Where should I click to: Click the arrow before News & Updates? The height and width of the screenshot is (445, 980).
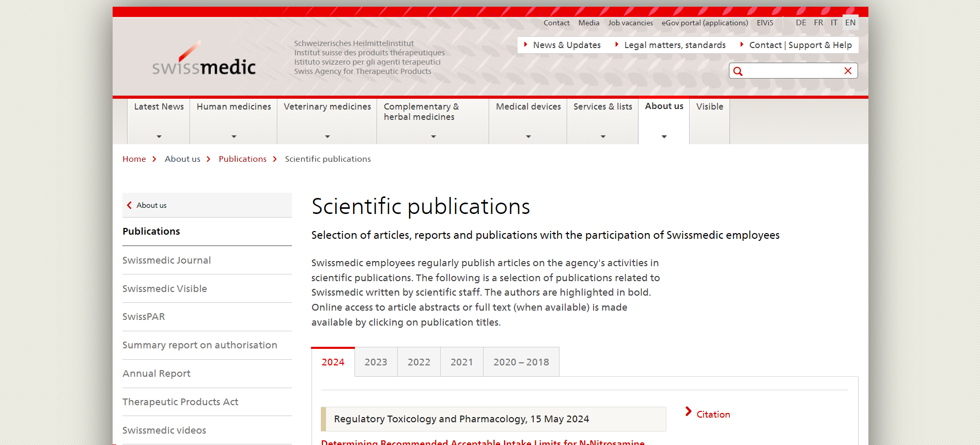pos(525,45)
